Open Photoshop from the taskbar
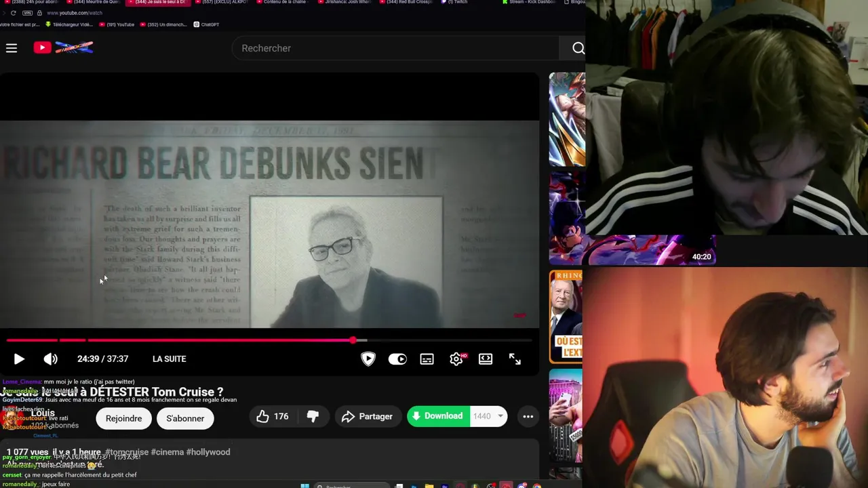 414,486
